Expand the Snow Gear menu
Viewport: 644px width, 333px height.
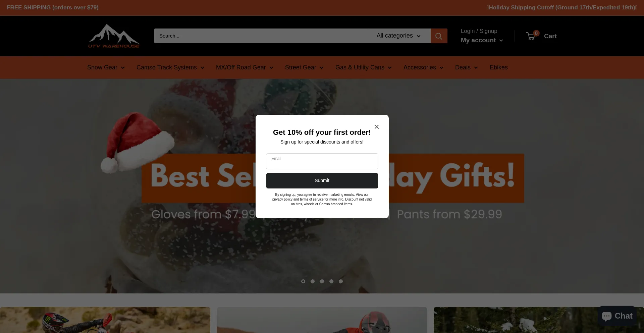point(106,67)
